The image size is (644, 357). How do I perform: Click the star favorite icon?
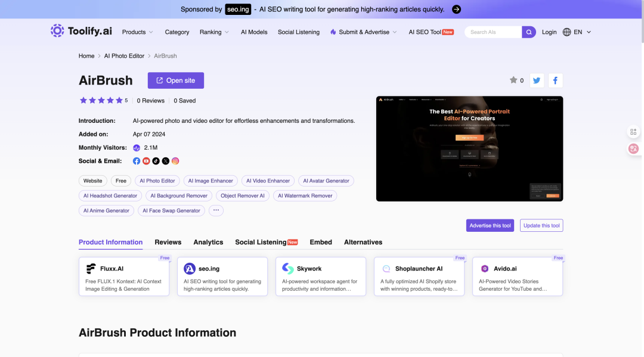pyautogui.click(x=513, y=80)
